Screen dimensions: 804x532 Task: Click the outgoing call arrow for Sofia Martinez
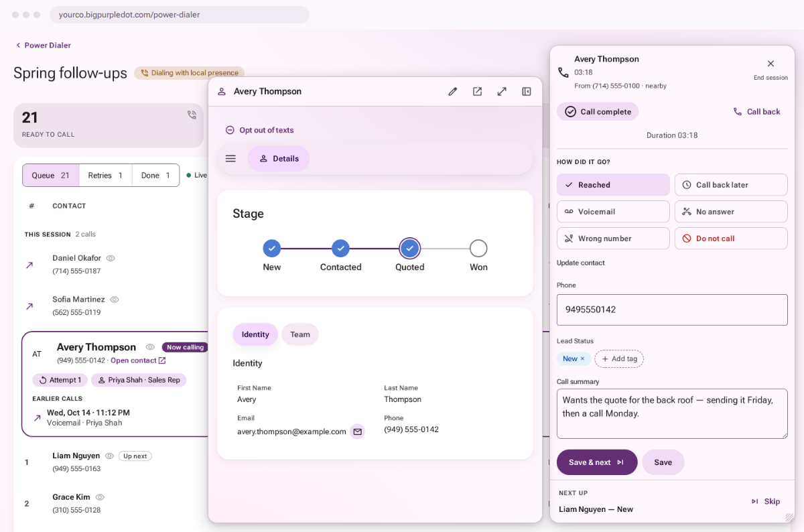29,306
